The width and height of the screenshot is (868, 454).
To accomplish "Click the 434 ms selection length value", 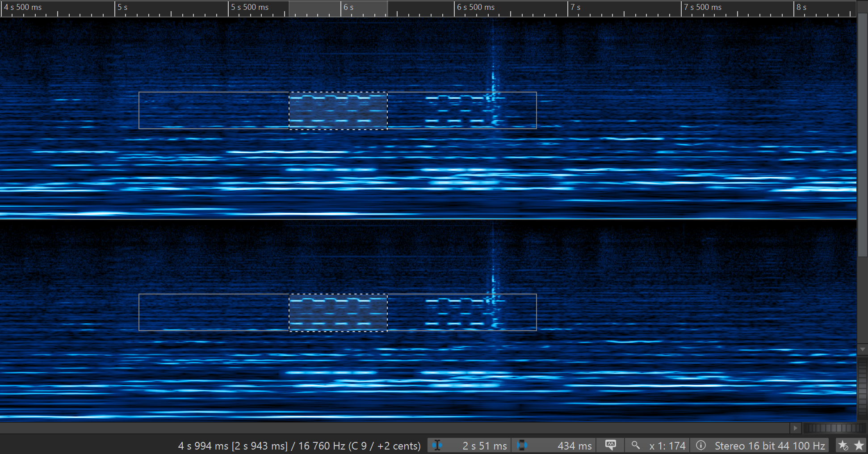I will (x=574, y=446).
